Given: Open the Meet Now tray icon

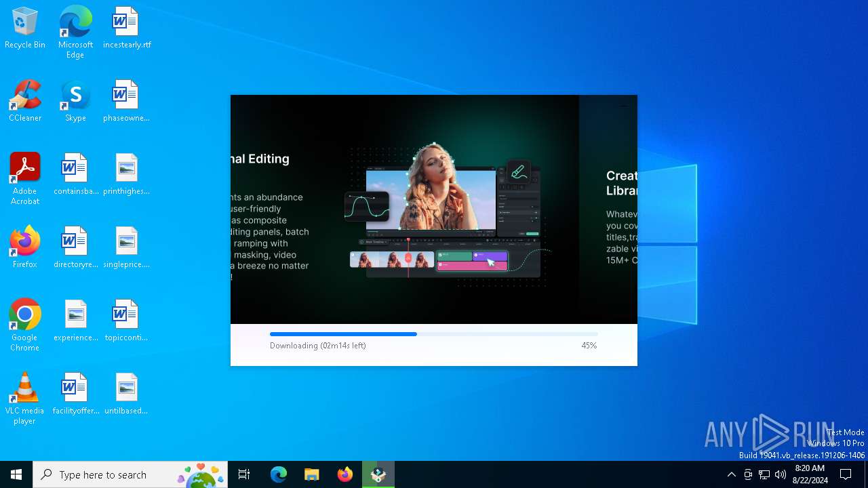Looking at the screenshot, I should (748, 474).
